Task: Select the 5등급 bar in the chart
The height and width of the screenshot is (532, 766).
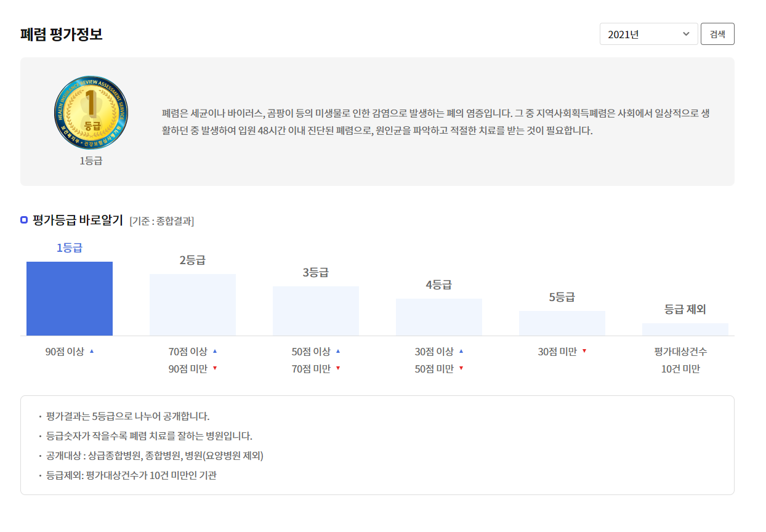Action: [562, 323]
